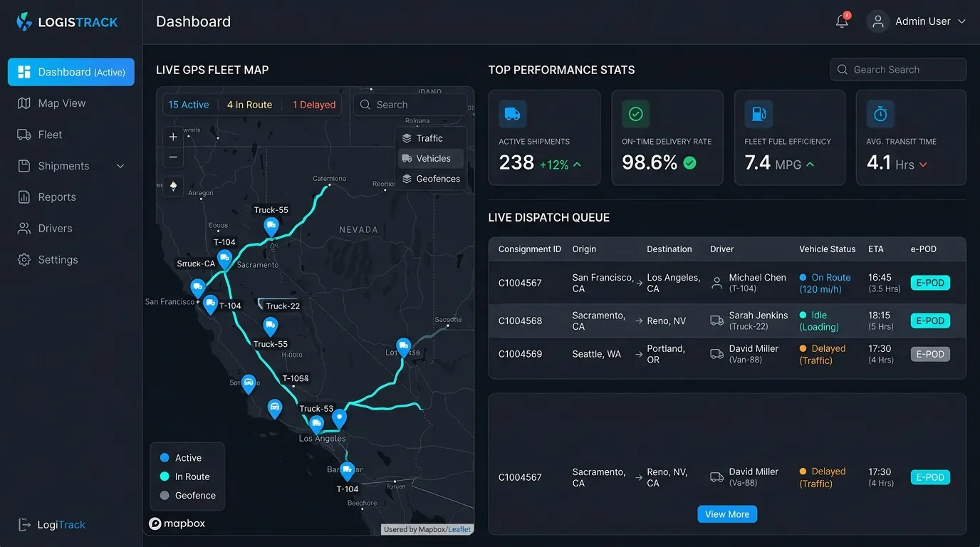980x547 pixels.
Task: Click the map Search field
Action: click(410, 105)
